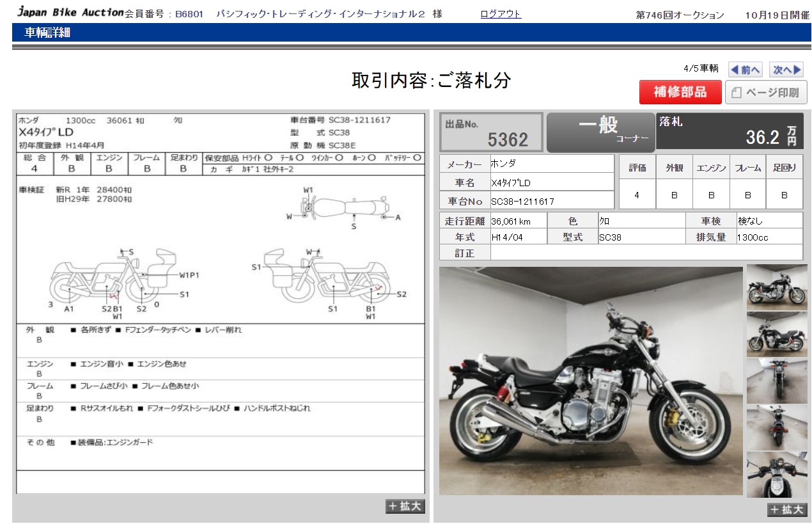Click the chassis number value SC38-1211617 in table
This screenshot has height=524, width=812.
point(522,202)
